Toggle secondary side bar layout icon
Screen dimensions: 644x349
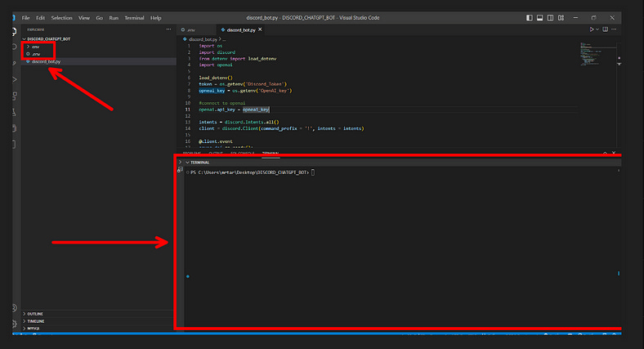coord(550,18)
